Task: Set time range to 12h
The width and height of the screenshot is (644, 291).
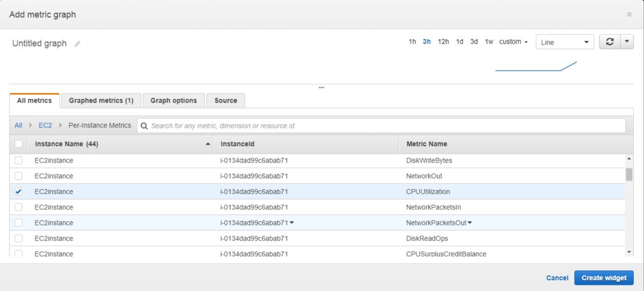Action: pos(443,42)
